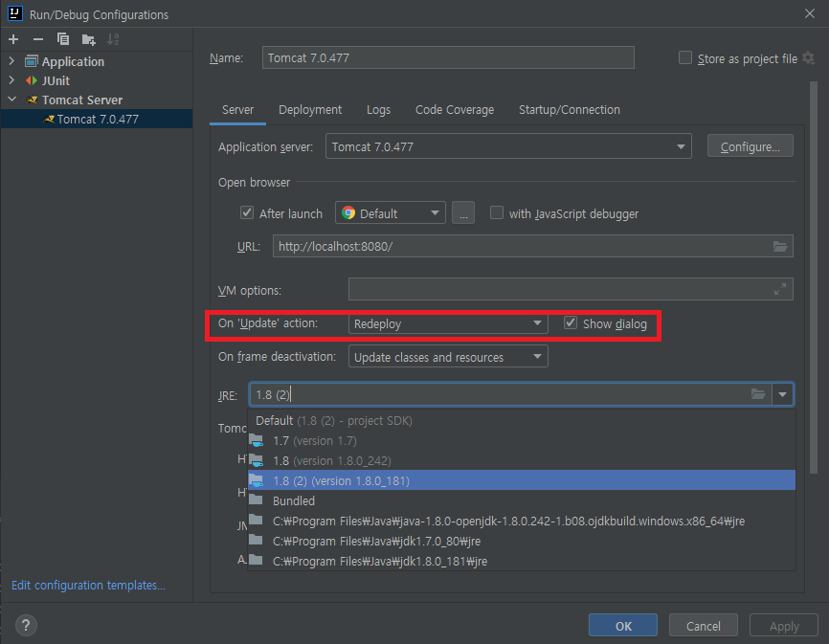Click folder icon beside the openjdk jre path
The image size is (829, 644).
click(x=256, y=520)
